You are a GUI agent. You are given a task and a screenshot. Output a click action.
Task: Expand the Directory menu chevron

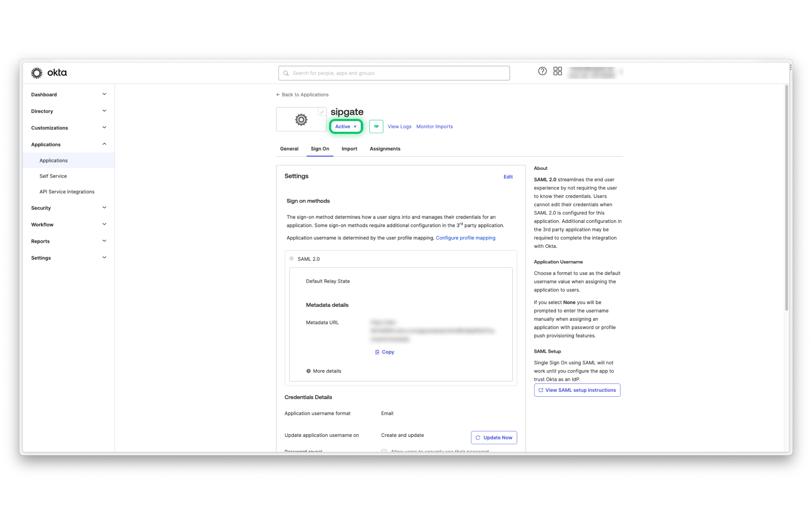104,111
